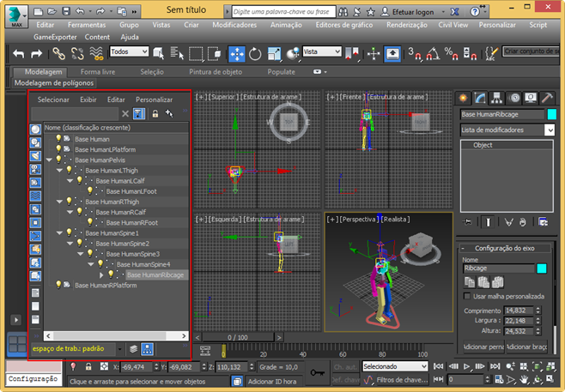
Task: Switch to the Forma livre ribbon tab
Action: [x=98, y=72]
